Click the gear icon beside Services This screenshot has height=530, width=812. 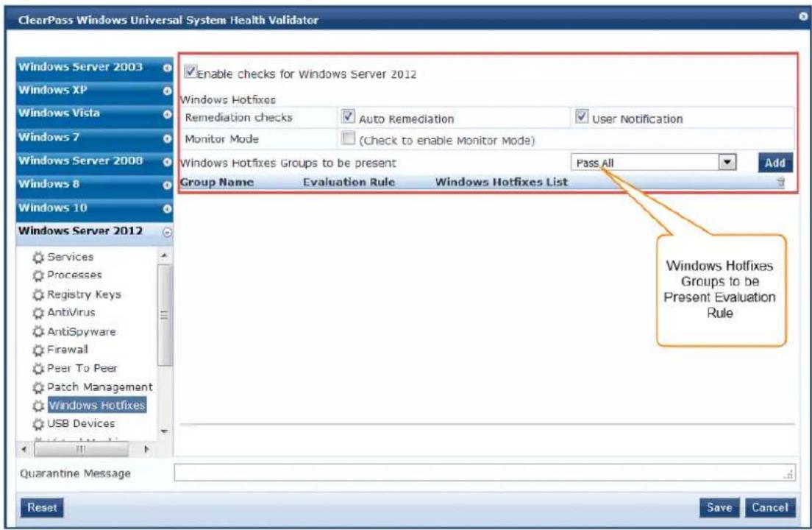point(38,258)
